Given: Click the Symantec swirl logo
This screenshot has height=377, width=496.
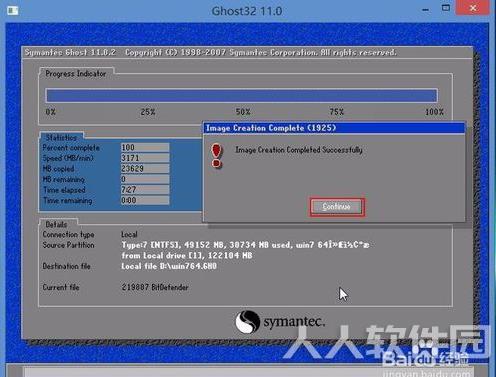Looking at the screenshot, I should point(247,322).
